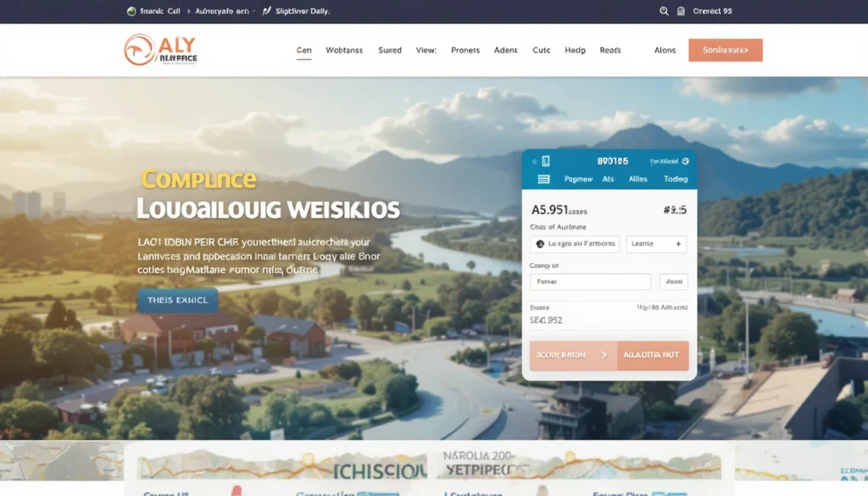Viewport: 868px width, 496px height.
Task: Click the document icon next to Orenect 95
Action: click(682, 12)
